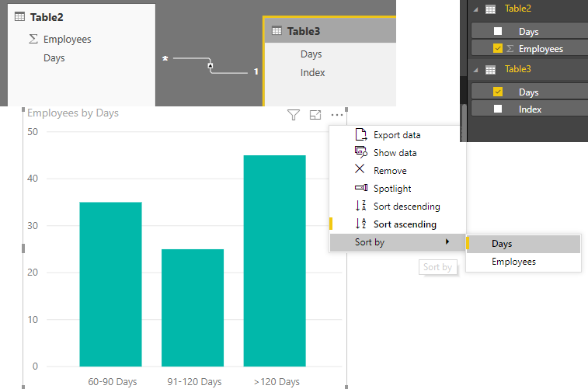Click the Export data icon in menu

pos(360,134)
